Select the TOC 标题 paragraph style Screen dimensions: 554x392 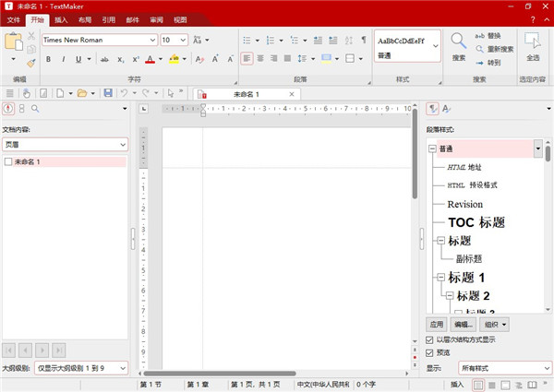476,222
